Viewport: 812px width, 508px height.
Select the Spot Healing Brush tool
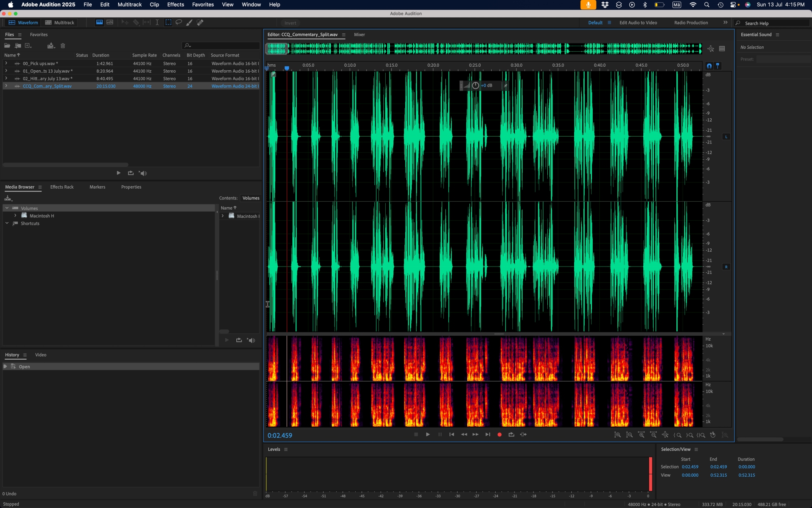pos(200,23)
